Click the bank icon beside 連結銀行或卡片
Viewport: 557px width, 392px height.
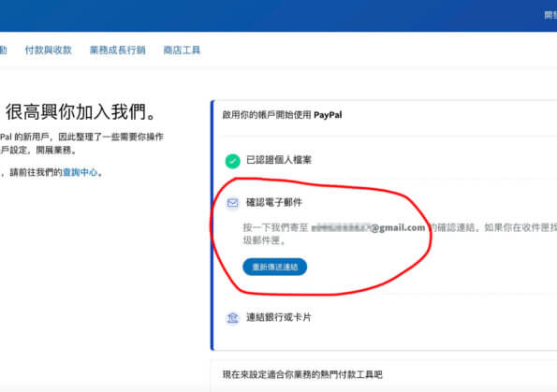[x=233, y=317]
